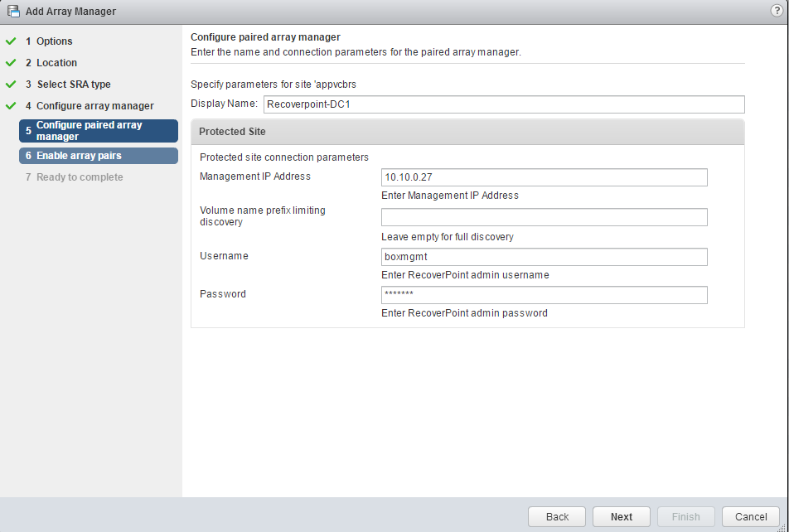Focus the Password input field

pos(544,295)
